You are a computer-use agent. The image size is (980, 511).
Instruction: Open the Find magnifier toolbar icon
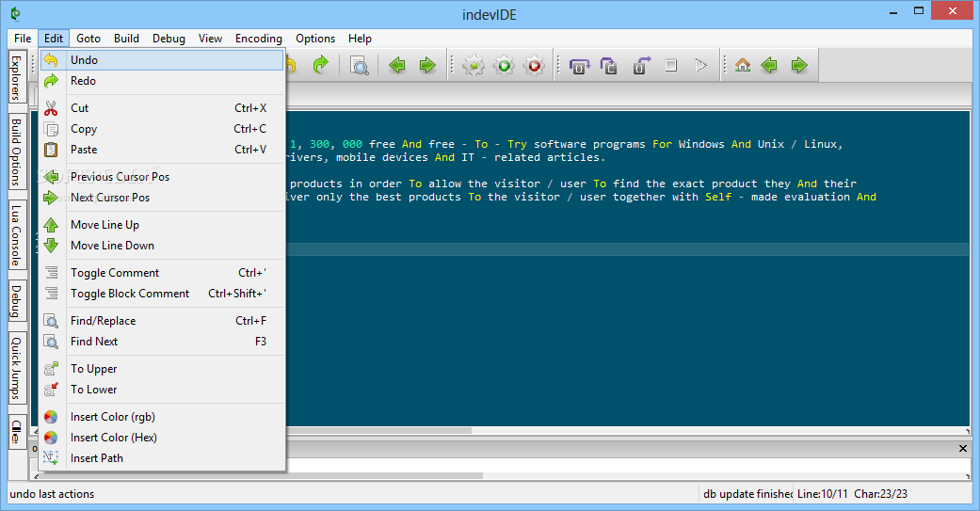[359, 65]
